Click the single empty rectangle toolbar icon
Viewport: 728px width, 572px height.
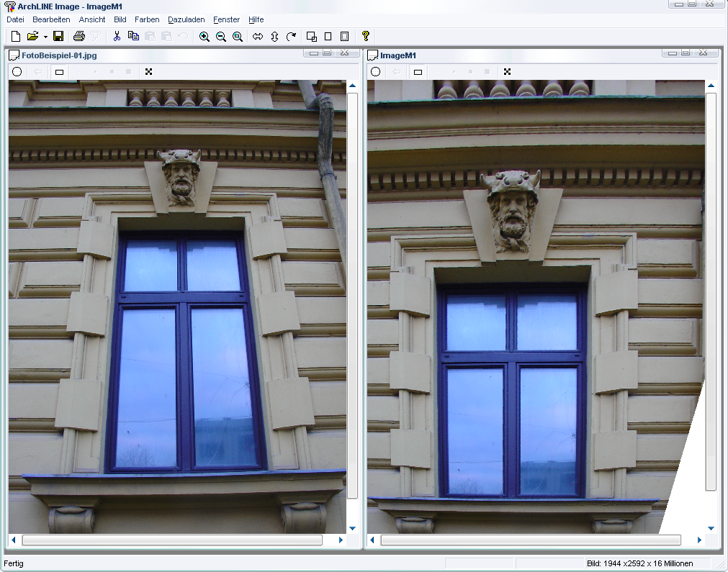328,36
